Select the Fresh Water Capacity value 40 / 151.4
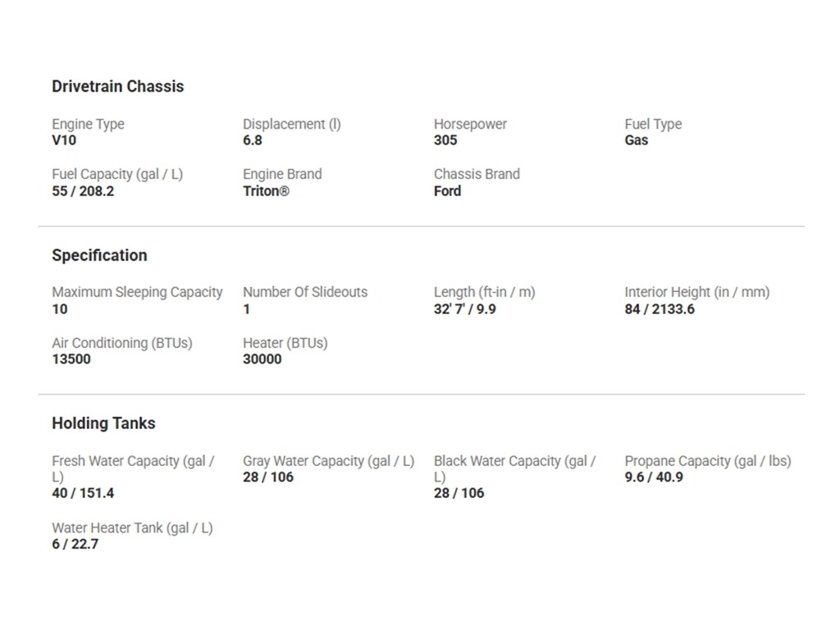The width and height of the screenshot is (840, 630). pyautogui.click(x=83, y=493)
